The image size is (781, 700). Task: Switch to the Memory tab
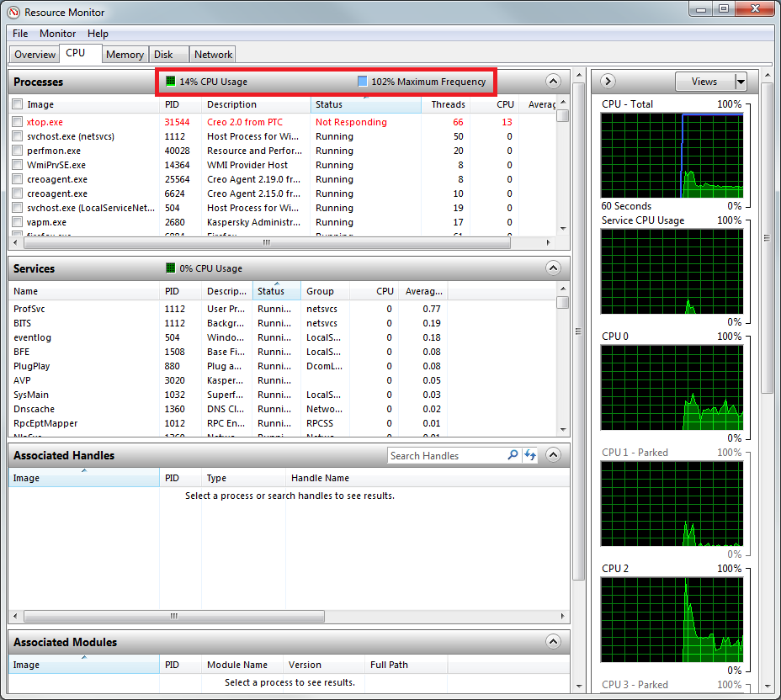[125, 53]
